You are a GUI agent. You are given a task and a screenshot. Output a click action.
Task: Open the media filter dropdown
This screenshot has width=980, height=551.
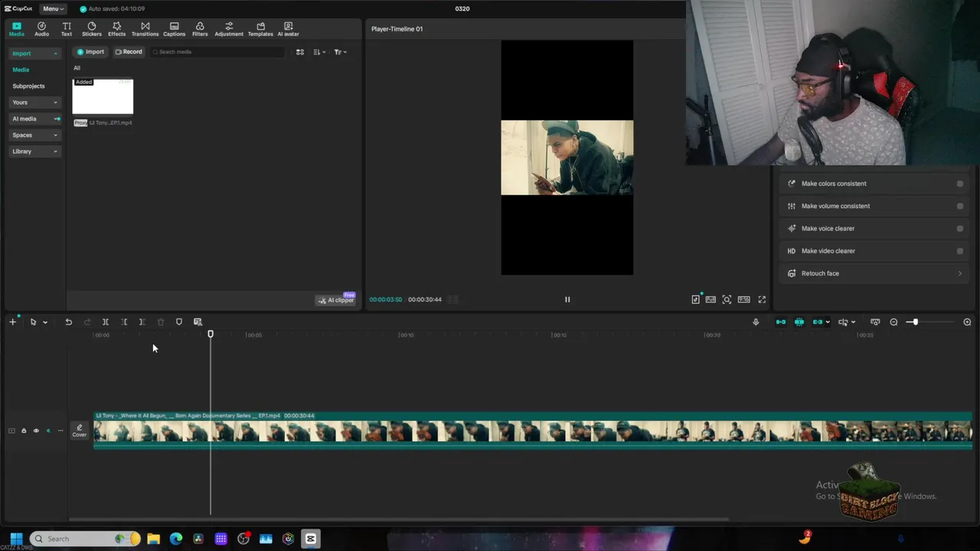340,52
